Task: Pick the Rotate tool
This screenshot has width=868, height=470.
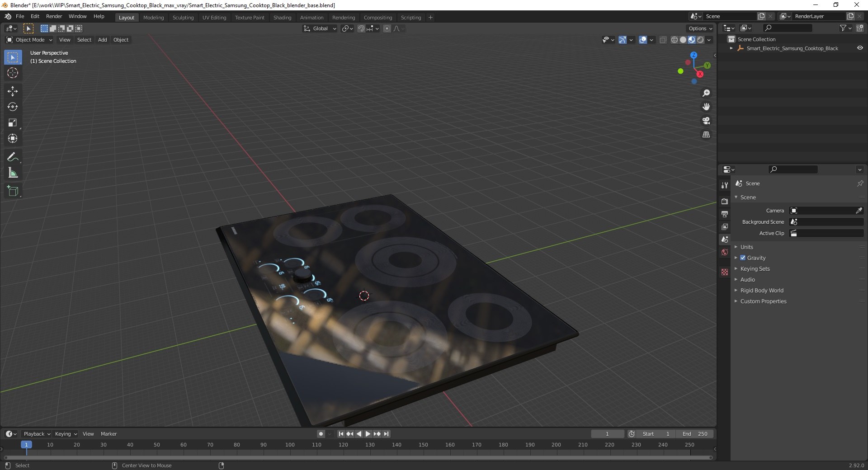Action: coord(13,107)
